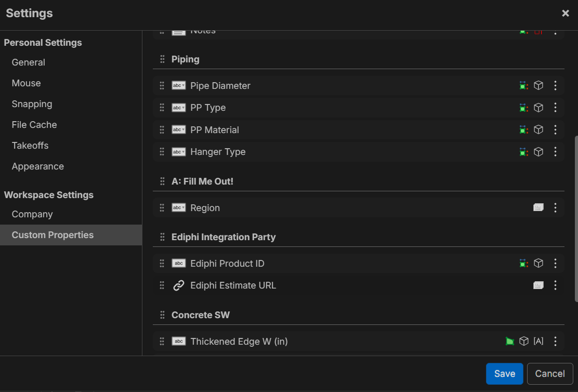Click the vertical scrollbar in properties list
Screen dimensions: 578x392
pos(575,218)
